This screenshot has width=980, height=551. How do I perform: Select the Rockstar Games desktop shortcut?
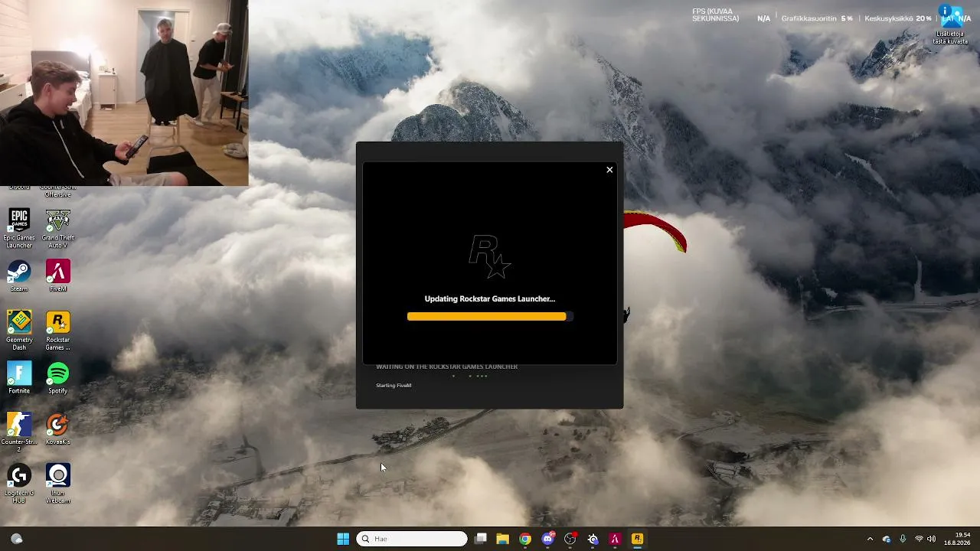[x=57, y=331]
